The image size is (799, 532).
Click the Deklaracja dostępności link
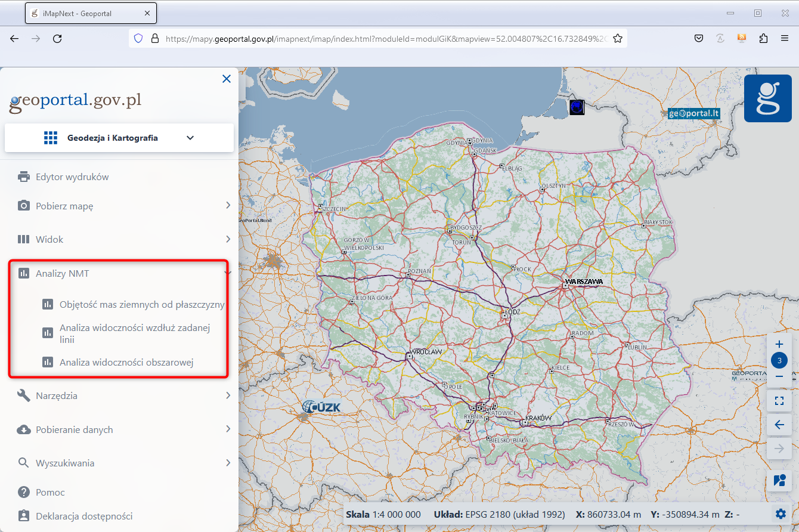click(x=85, y=516)
